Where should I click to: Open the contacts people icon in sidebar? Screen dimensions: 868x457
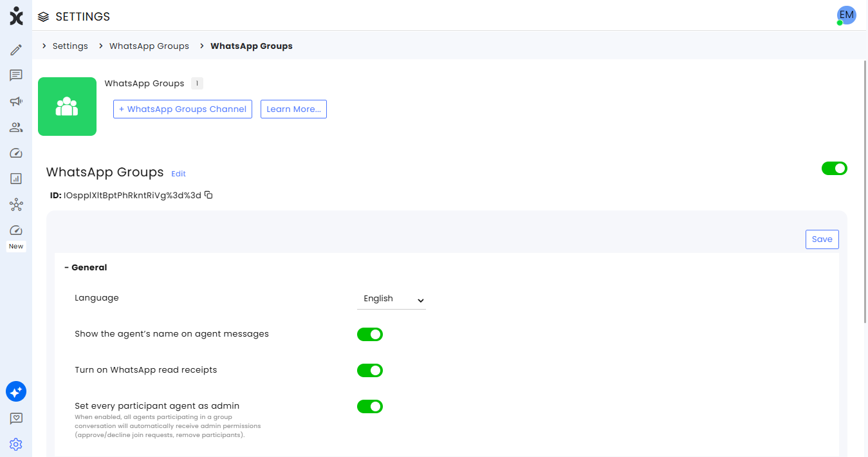point(16,127)
